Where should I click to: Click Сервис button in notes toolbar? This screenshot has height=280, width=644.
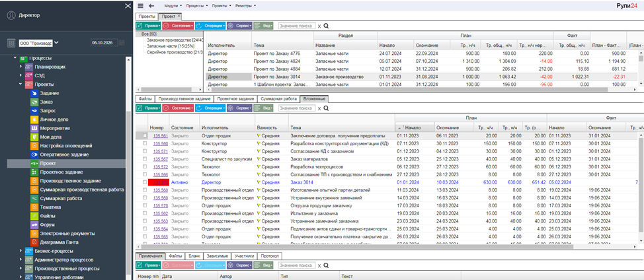pyautogui.click(x=239, y=265)
